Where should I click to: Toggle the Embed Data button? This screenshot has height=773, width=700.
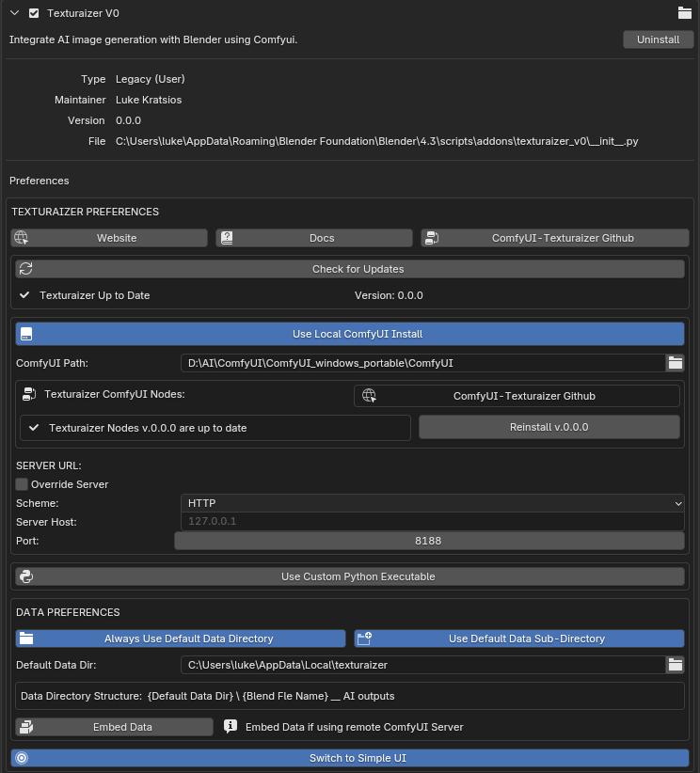[x=115, y=727]
